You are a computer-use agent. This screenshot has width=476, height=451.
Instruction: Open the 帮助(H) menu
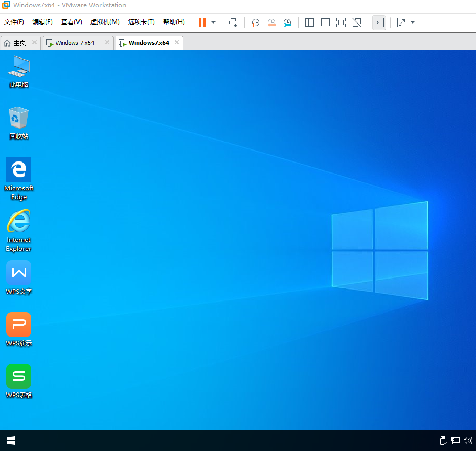click(x=174, y=22)
